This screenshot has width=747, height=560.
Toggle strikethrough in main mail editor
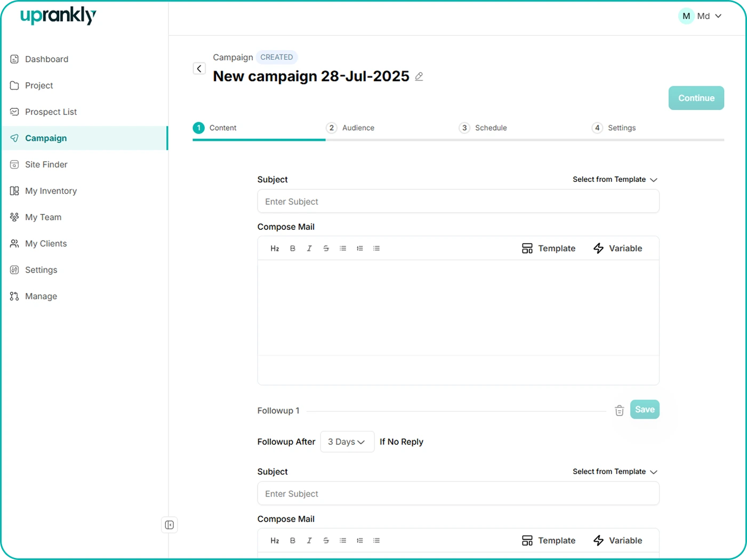coord(326,249)
